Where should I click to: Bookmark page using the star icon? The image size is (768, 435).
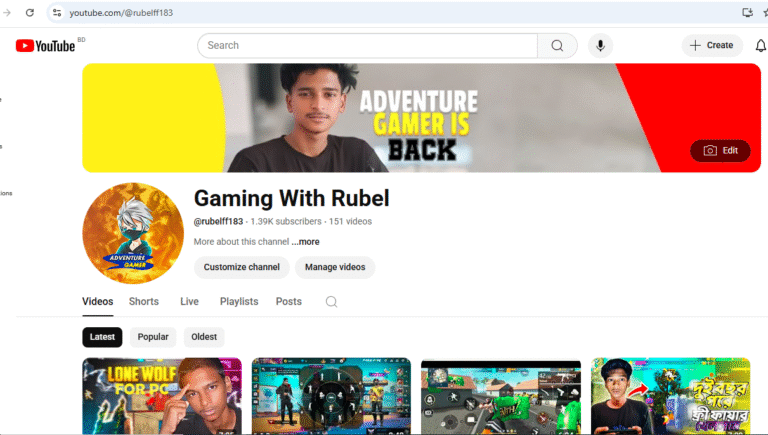click(765, 13)
